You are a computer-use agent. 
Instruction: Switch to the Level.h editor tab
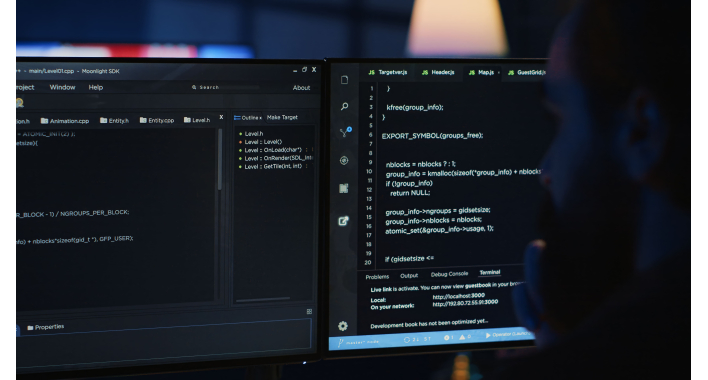197,120
